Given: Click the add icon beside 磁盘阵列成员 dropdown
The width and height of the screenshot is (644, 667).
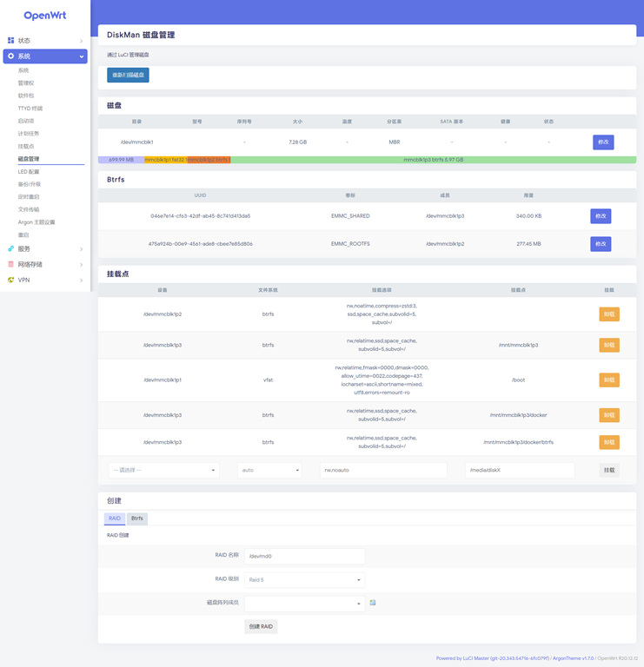Looking at the screenshot, I should click(373, 603).
